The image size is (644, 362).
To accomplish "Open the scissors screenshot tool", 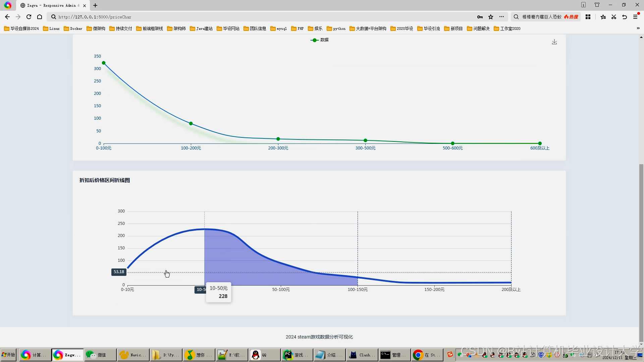I will point(614,17).
